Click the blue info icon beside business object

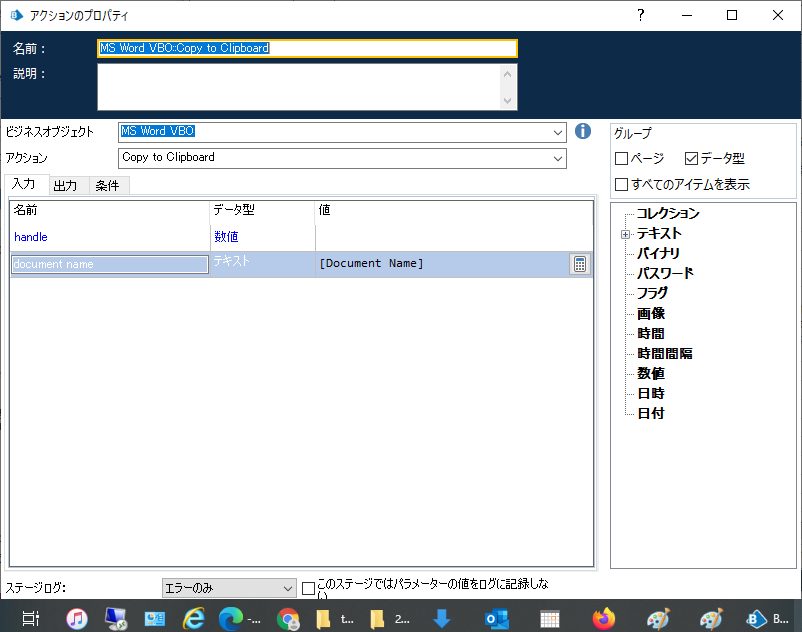click(583, 132)
